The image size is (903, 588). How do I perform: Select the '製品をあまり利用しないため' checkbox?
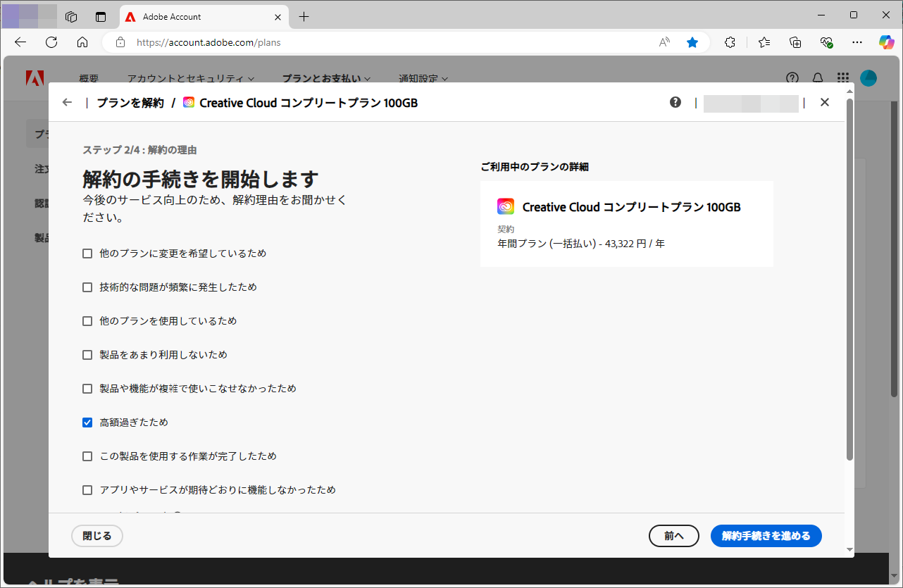point(87,355)
